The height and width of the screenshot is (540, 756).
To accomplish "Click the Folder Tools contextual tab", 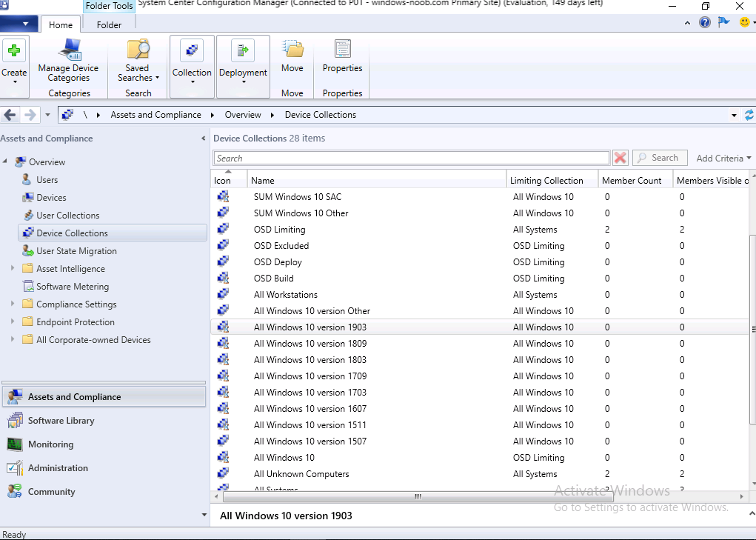I will (109, 6).
